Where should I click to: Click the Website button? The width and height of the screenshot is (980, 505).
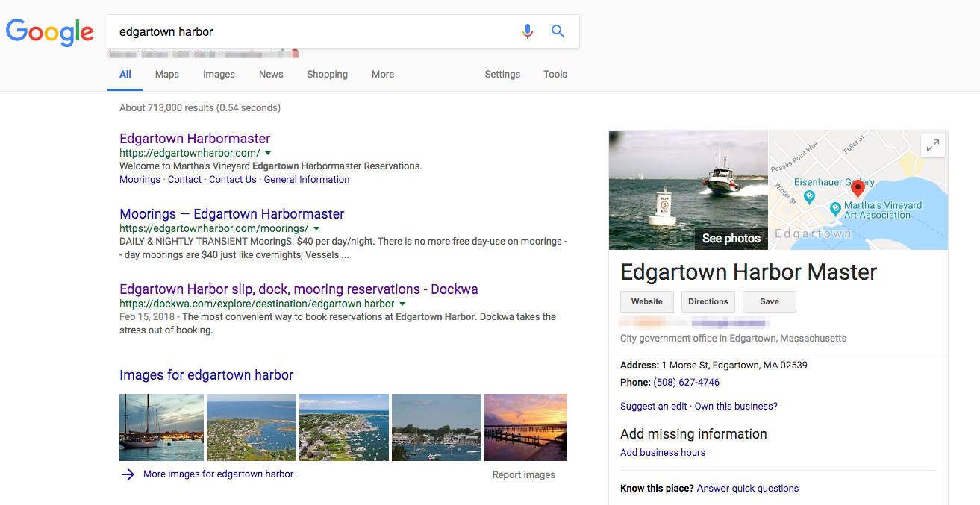647,301
